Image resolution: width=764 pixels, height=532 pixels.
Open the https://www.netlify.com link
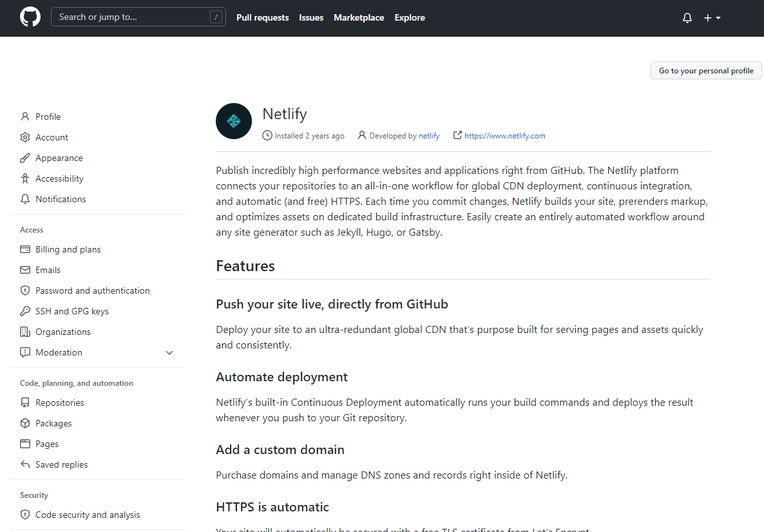pos(505,136)
